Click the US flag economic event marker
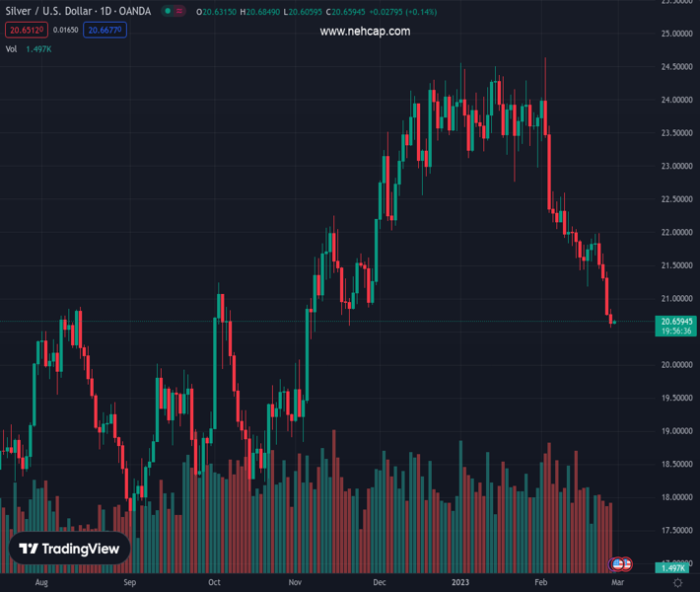Screen dimensions: 700x592 click(x=618, y=564)
